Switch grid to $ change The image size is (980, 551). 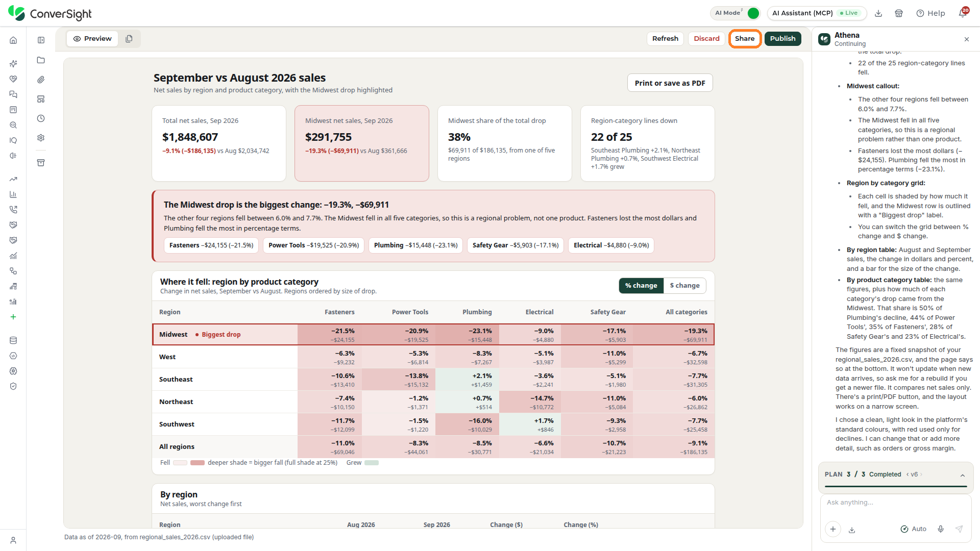[x=684, y=286]
